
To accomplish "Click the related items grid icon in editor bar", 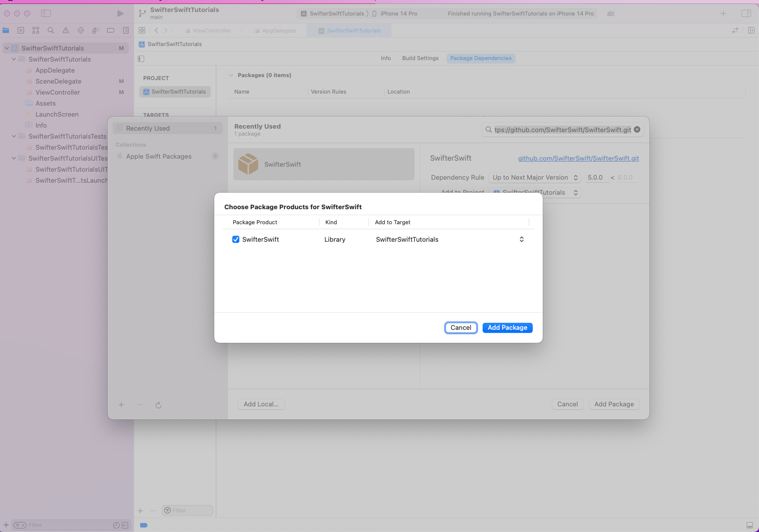I will coord(142,31).
